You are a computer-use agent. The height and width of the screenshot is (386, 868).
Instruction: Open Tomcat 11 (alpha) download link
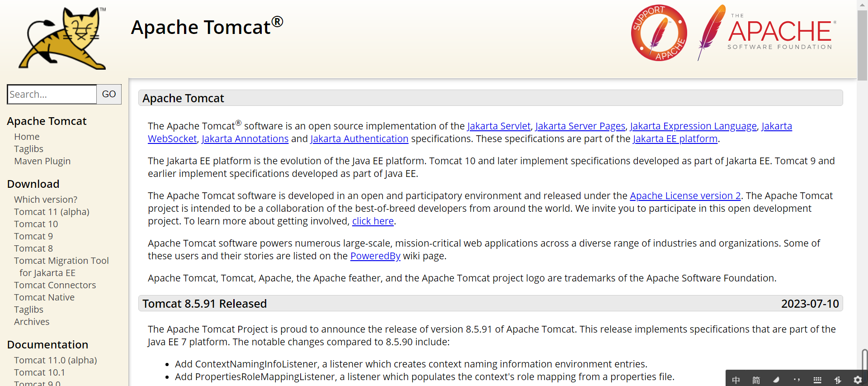(x=52, y=212)
